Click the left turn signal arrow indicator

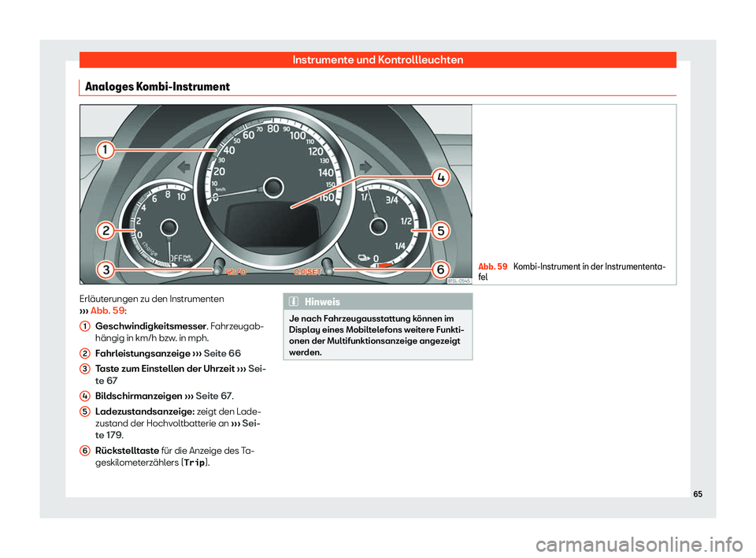(183, 166)
